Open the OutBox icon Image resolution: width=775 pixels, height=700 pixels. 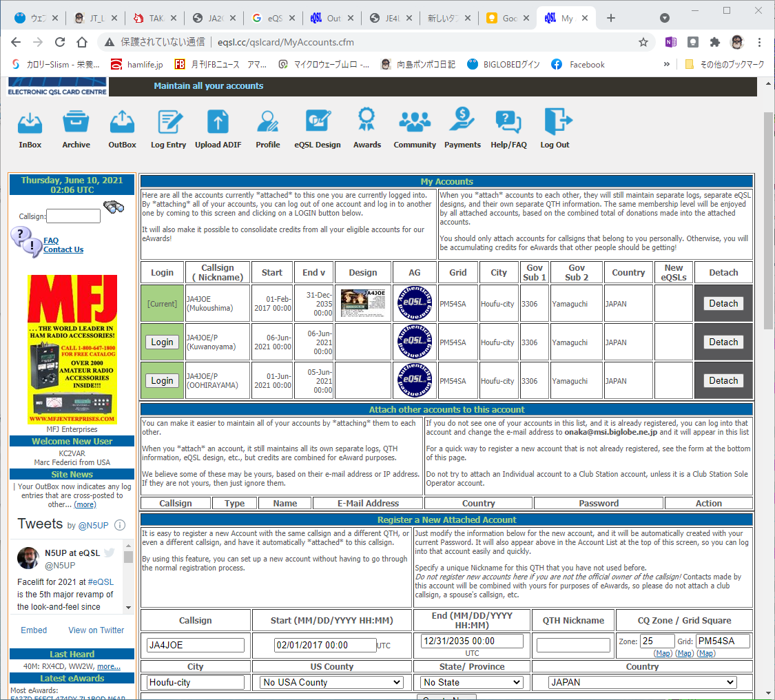point(122,122)
